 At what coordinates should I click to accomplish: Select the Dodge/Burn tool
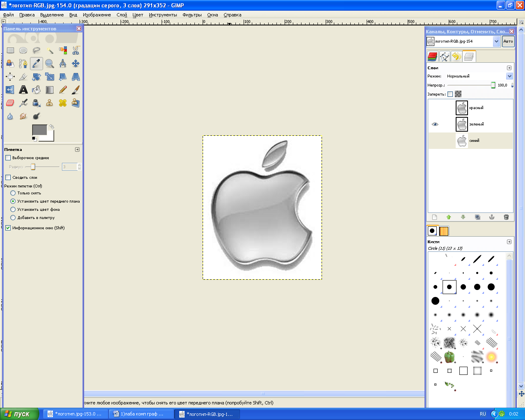coord(37,116)
